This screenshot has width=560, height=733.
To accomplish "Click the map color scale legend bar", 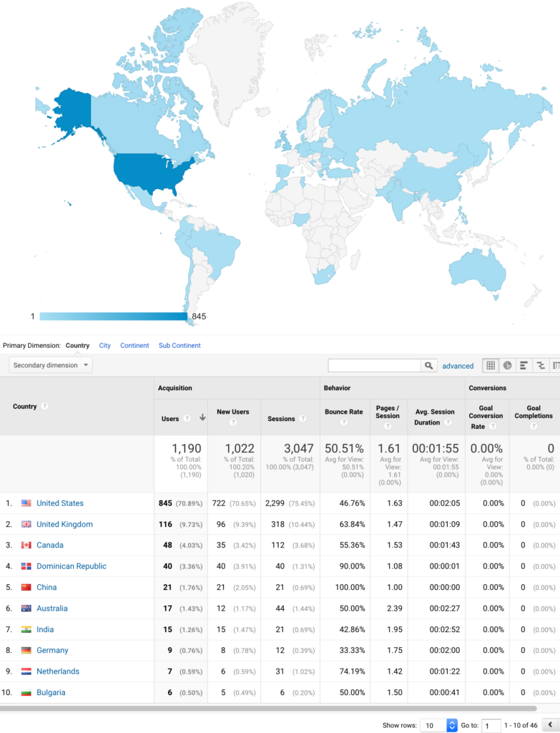I will coord(114,316).
